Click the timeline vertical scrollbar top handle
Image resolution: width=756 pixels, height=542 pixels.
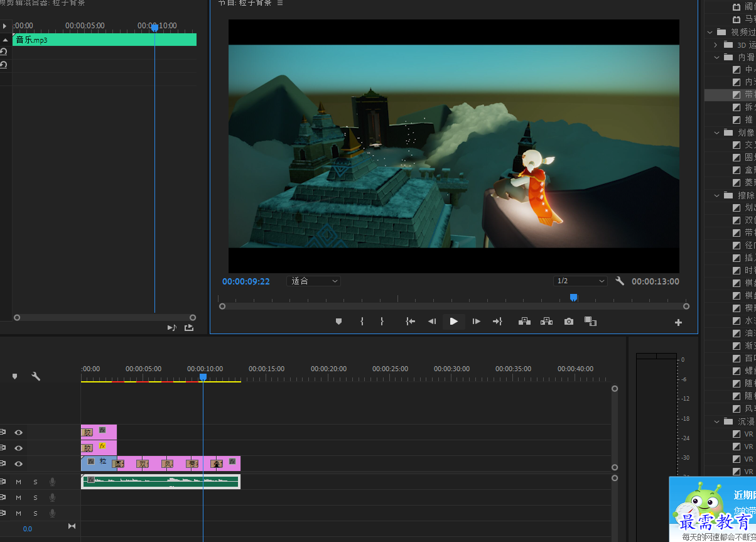pyautogui.click(x=615, y=388)
